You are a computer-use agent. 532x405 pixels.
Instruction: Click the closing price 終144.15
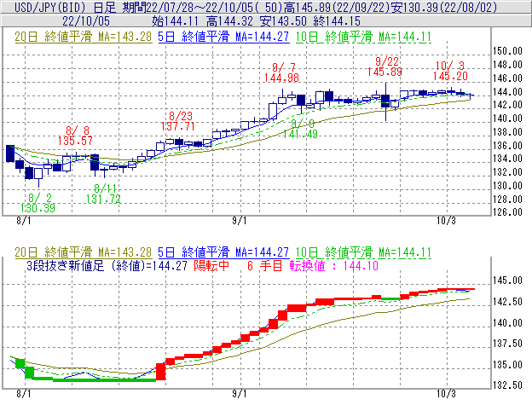click(x=337, y=21)
